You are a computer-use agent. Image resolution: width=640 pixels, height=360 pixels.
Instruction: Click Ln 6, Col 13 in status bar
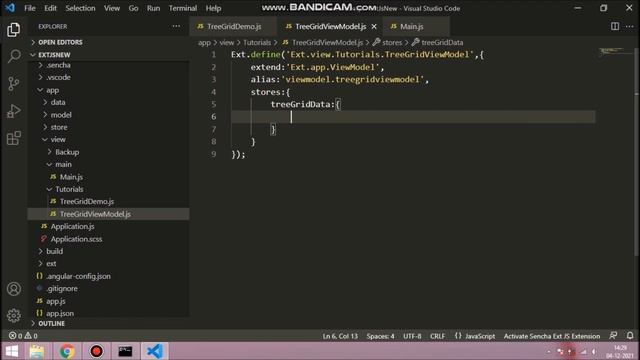[x=340, y=336]
